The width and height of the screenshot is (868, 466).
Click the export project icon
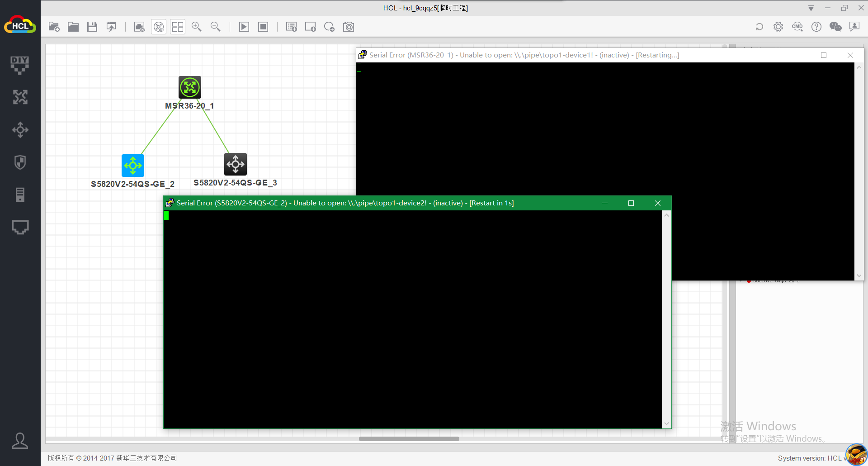coord(111,27)
